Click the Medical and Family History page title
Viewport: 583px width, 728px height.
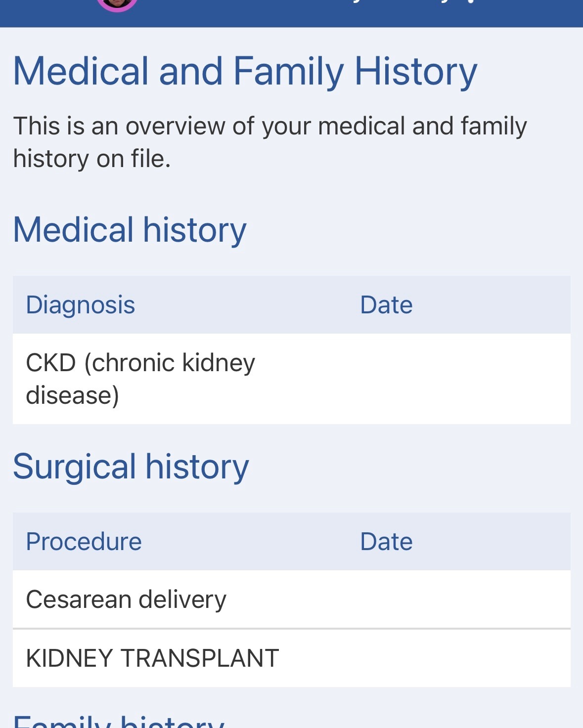[245, 72]
